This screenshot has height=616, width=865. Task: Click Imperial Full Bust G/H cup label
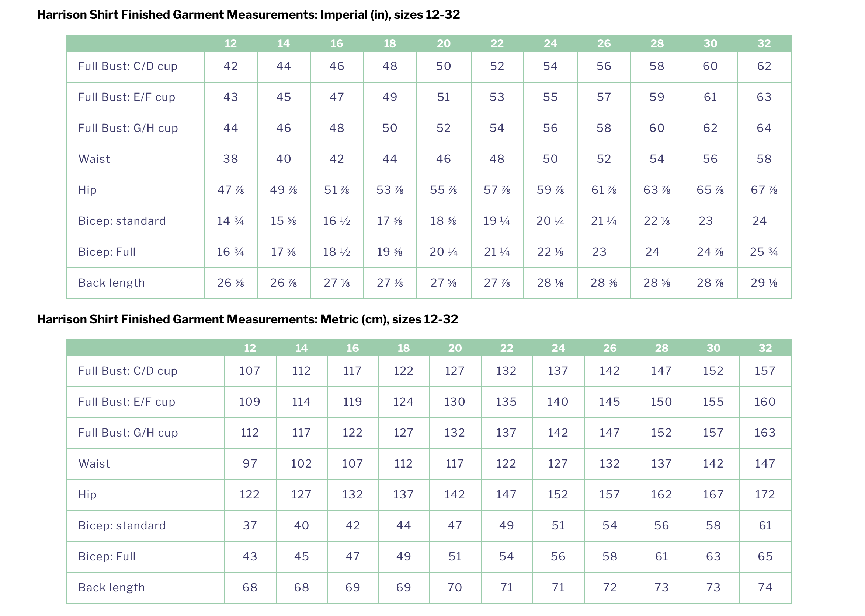tap(128, 128)
